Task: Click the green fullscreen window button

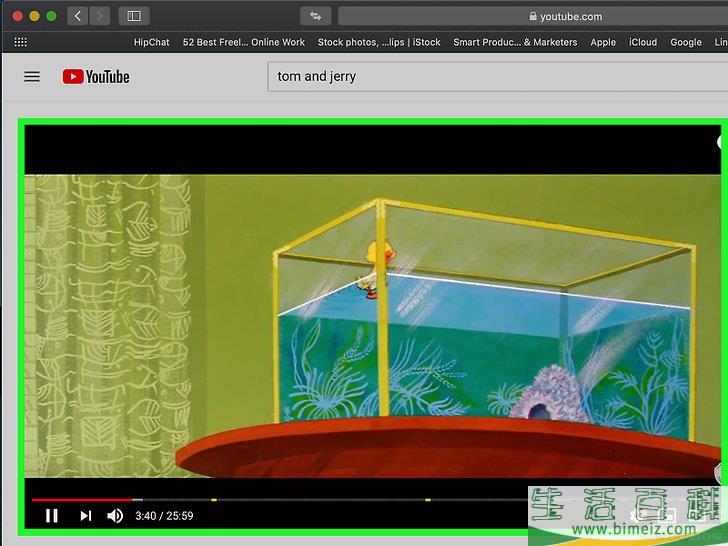Action: pyautogui.click(x=51, y=16)
